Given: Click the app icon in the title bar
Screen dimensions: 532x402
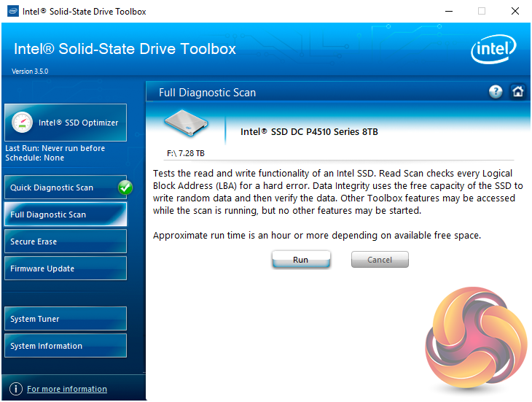Looking at the screenshot, I should coord(13,11).
